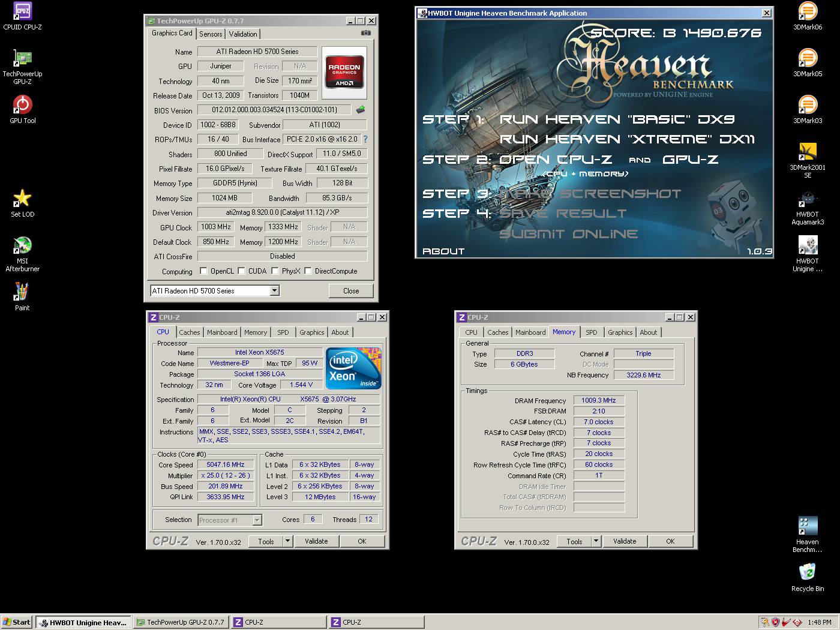Image resolution: width=840 pixels, height=630 pixels.
Task: Click the Close button in GPU-Z
Action: (x=351, y=291)
